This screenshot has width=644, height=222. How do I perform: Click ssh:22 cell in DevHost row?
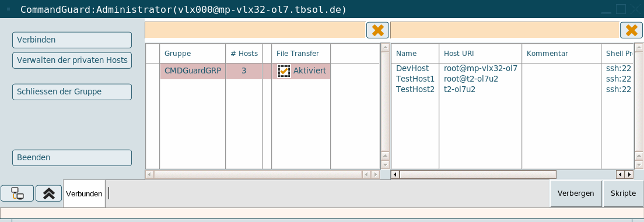(618, 68)
